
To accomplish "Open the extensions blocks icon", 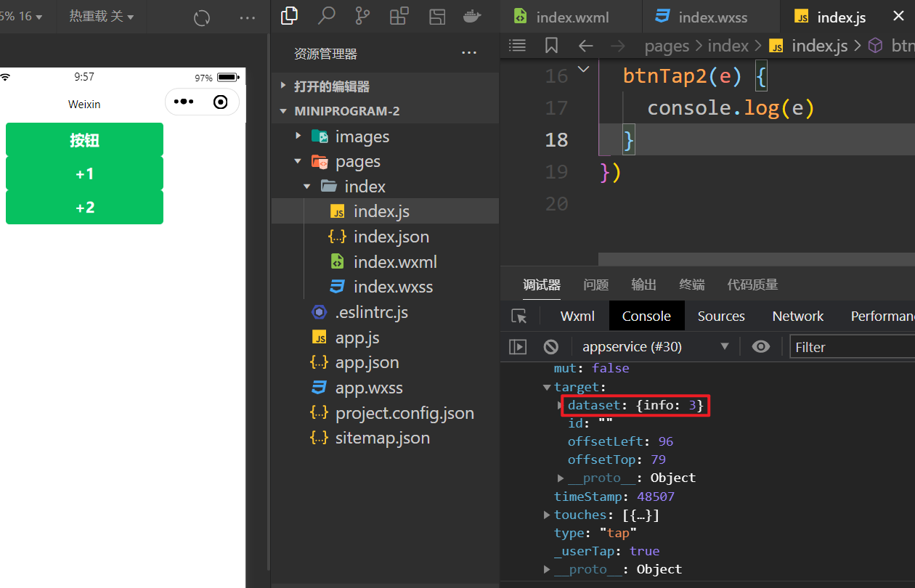I will click(x=399, y=16).
